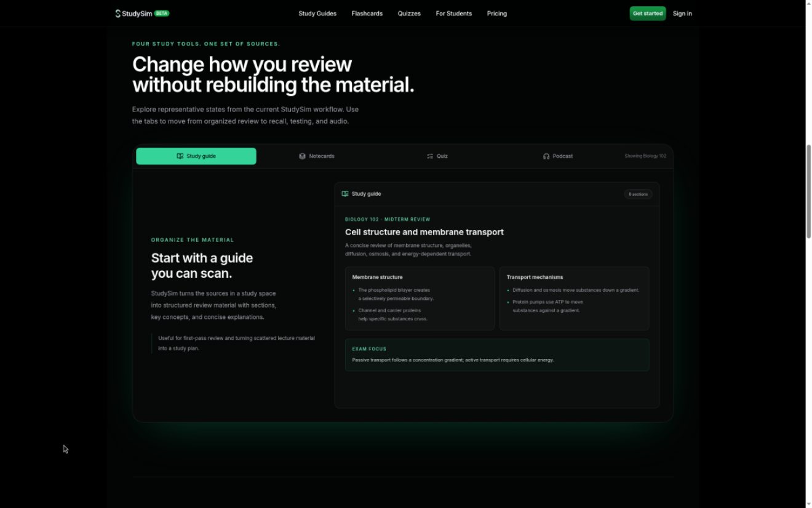812x508 pixels.
Task: Click the BETA badge next to StudySim
Action: point(162,13)
